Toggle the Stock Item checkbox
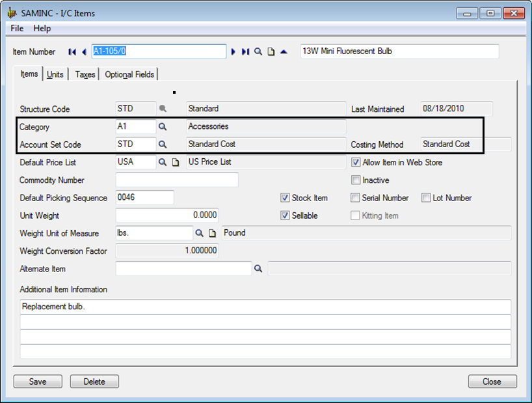The width and height of the screenshot is (532, 403). point(285,198)
